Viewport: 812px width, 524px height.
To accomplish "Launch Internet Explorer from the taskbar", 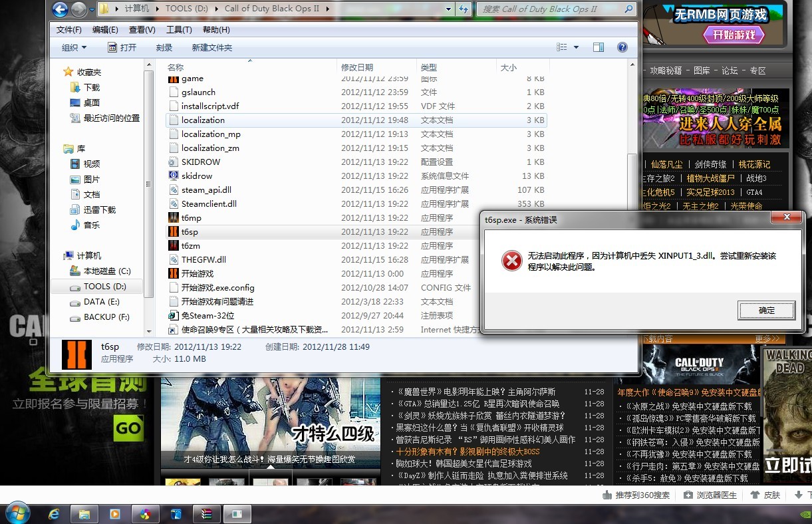I will pyautogui.click(x=54, y=513).
